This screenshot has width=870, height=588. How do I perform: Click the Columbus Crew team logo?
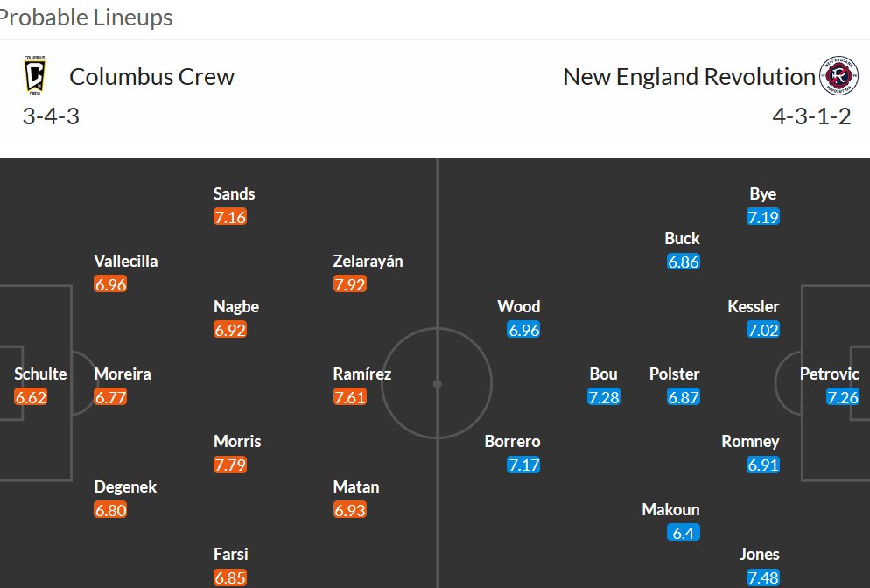click(34, 76)
